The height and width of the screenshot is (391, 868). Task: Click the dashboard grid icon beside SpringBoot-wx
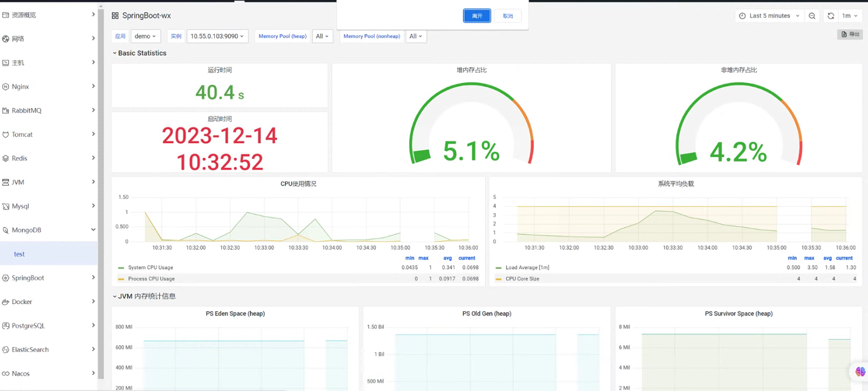click(115, 16)
